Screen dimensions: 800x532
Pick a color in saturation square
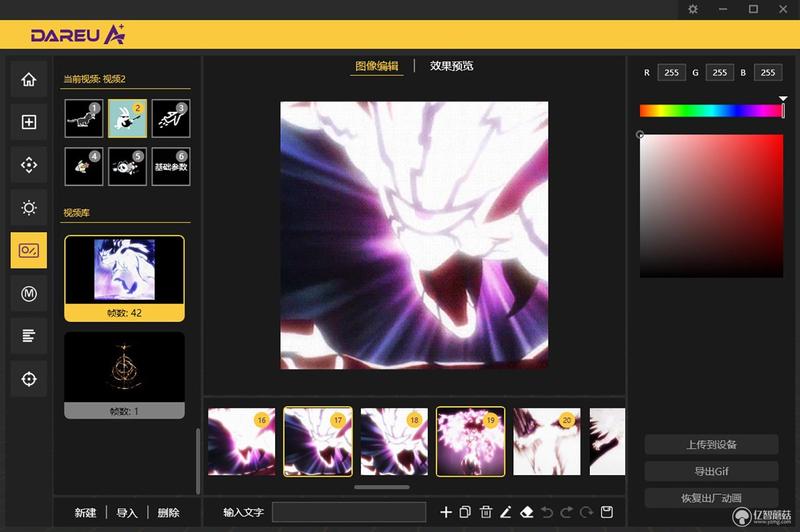click(711, 206)
